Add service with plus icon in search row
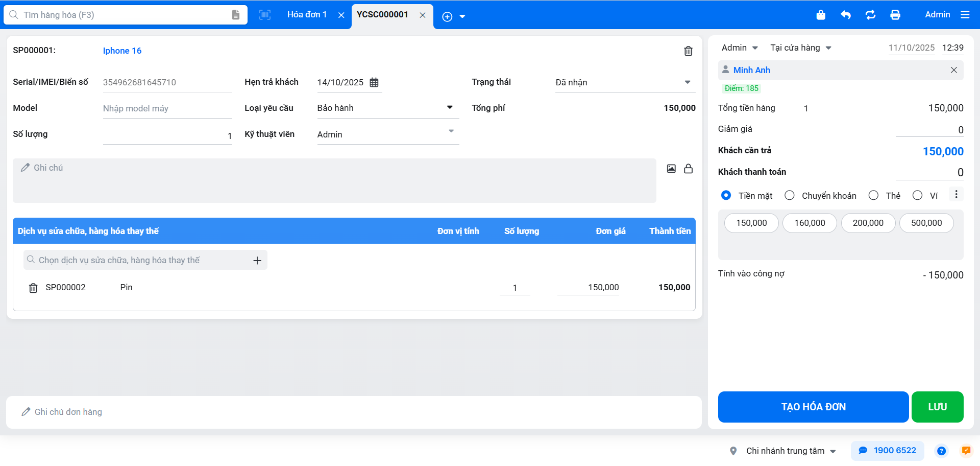Image resolution: width=980 pixels, height=466 pixels. pyautogui.click(x=257, y=261)
